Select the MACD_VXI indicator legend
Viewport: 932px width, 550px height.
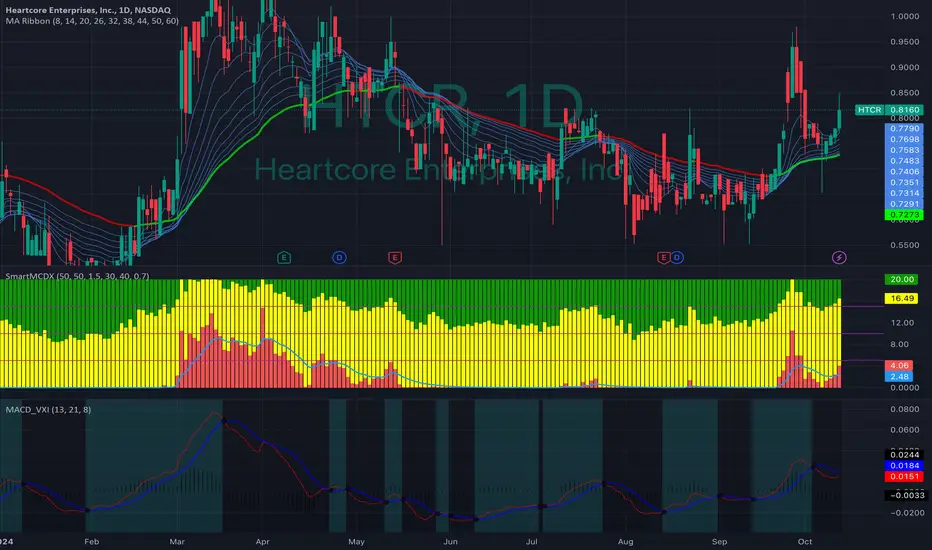[48, 410]
